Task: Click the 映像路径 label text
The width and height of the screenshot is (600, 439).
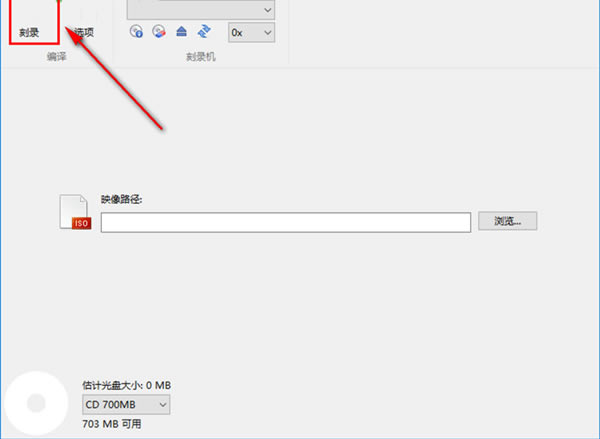Action: tap(121, 199)
